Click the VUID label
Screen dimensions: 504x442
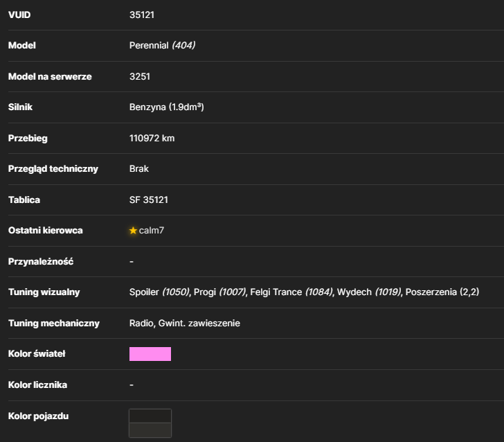[x=19, y=15]
